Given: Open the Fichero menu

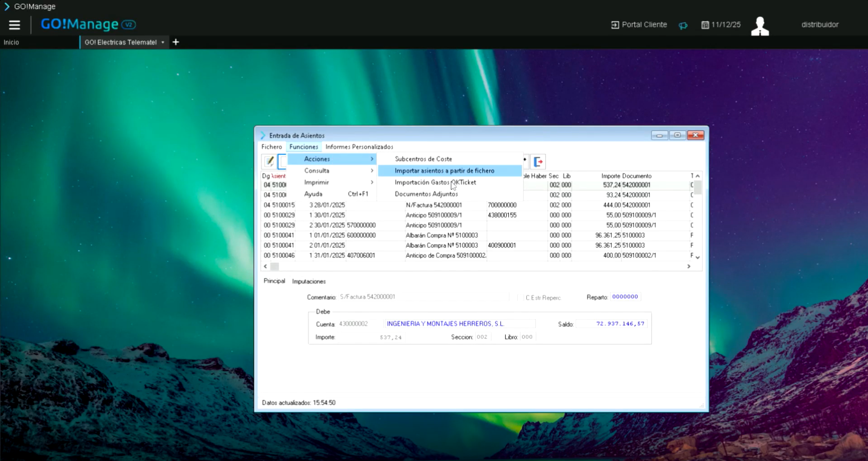Looking at the screenshot, I should [x=272, y=147].
